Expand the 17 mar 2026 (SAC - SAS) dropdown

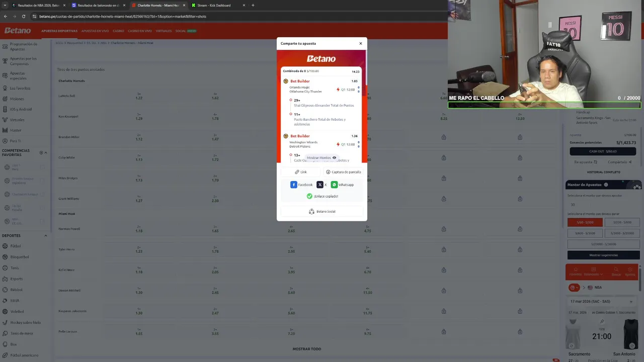(x=602, y=301)
